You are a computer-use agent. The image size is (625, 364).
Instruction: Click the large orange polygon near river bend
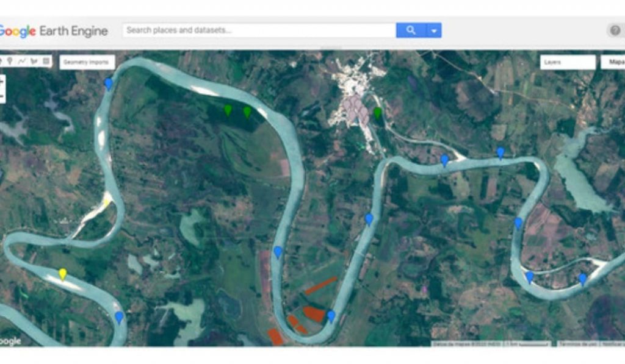click(314, 313)
